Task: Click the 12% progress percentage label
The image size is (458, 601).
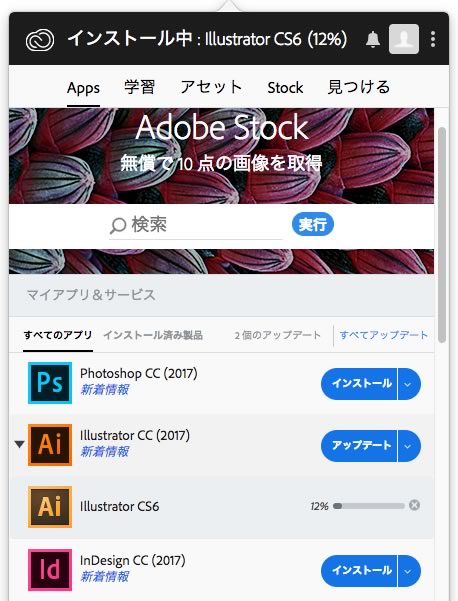Action: tap(320, 506)
